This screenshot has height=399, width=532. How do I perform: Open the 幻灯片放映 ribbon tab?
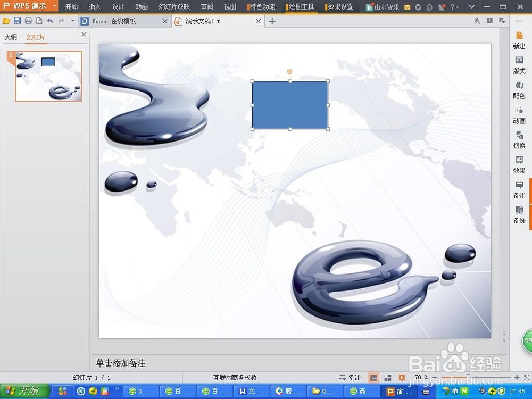point(174,6)
